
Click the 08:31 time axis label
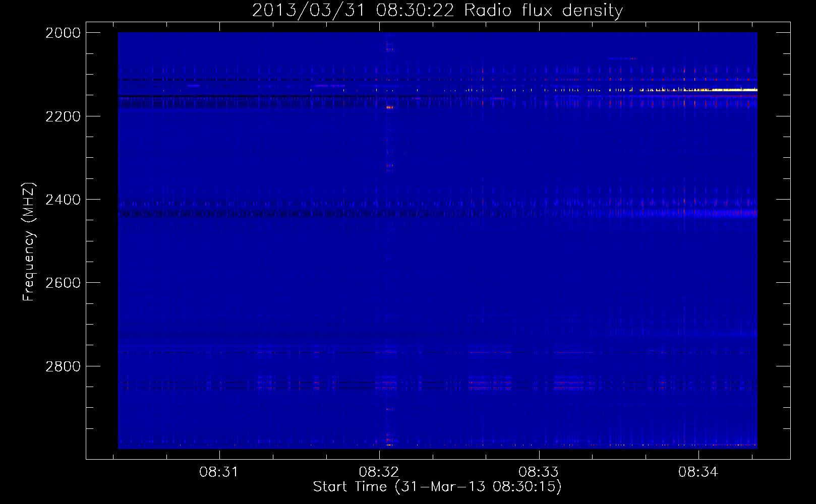[x=218, y=472]
